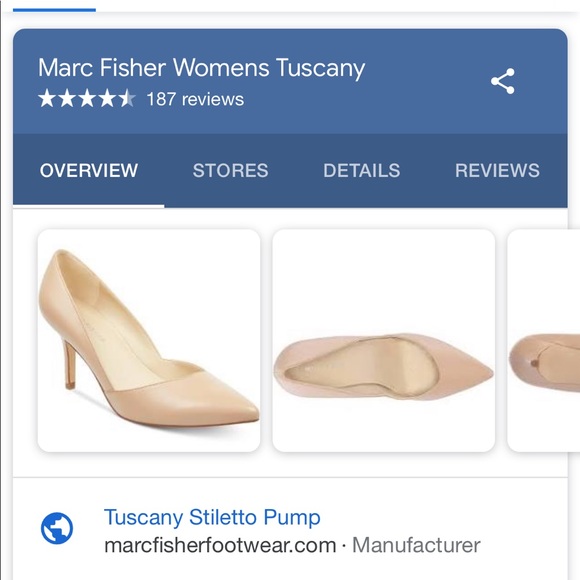This screenshot has height=580, width=580.
Task: Click the Marc Fisher Womens Tuscany title
Action: pos(202,68)
